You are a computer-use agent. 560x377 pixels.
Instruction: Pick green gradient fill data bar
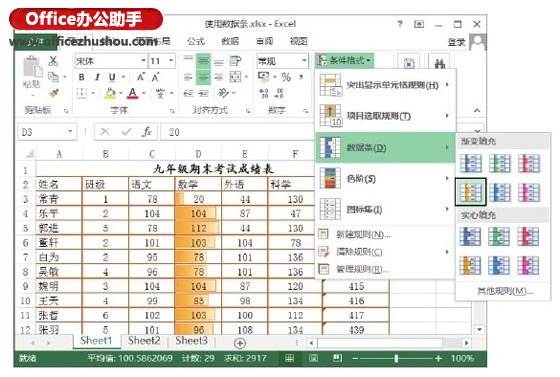[499, 164]
